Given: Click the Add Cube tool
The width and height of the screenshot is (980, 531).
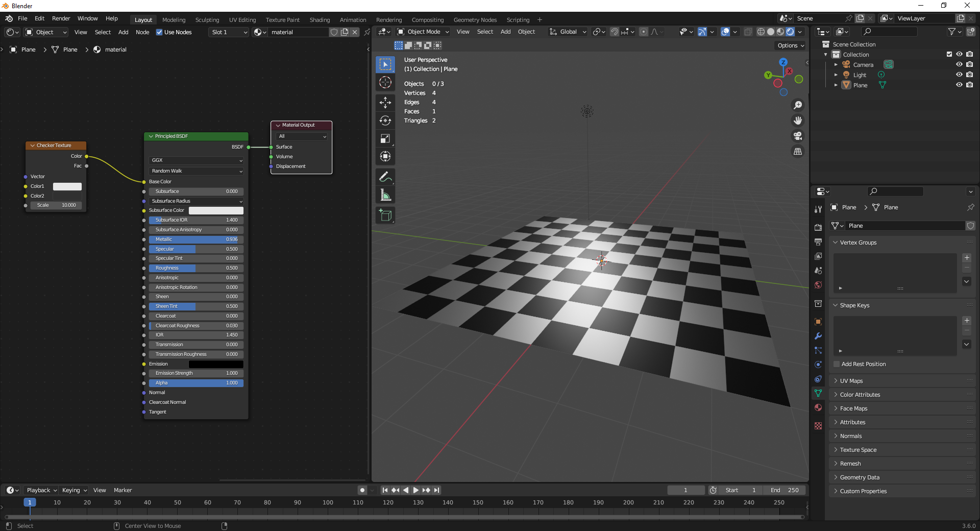Looking at the screenshot, I should point(385,215).
